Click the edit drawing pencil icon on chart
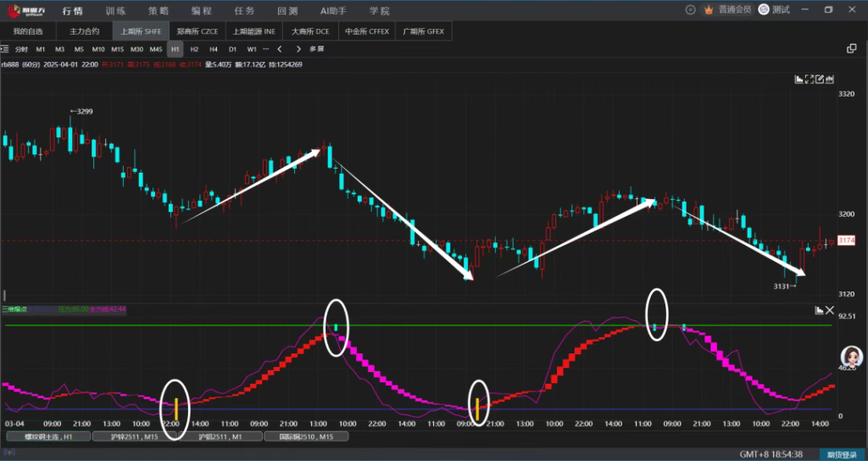 820,79
